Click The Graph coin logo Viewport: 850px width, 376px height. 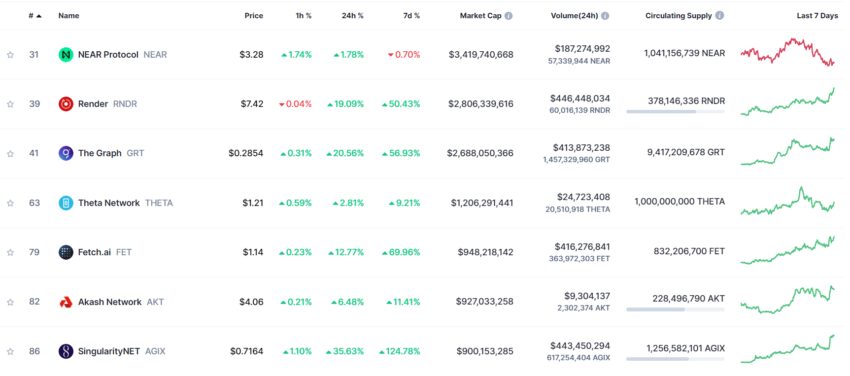[66, 153]
